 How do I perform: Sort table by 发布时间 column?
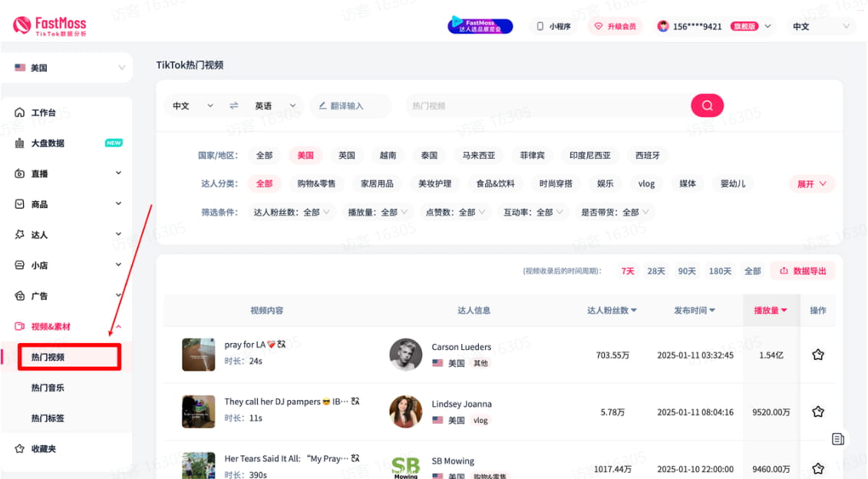695,310
